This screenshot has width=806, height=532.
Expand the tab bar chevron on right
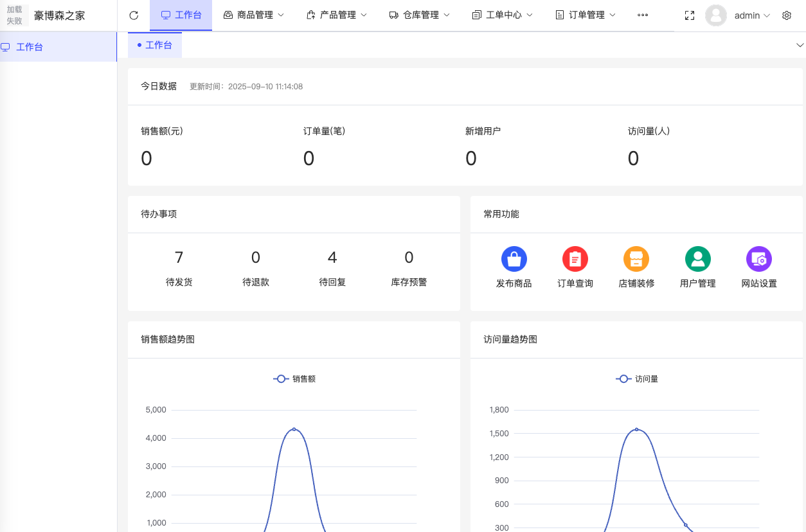[800, 45]
